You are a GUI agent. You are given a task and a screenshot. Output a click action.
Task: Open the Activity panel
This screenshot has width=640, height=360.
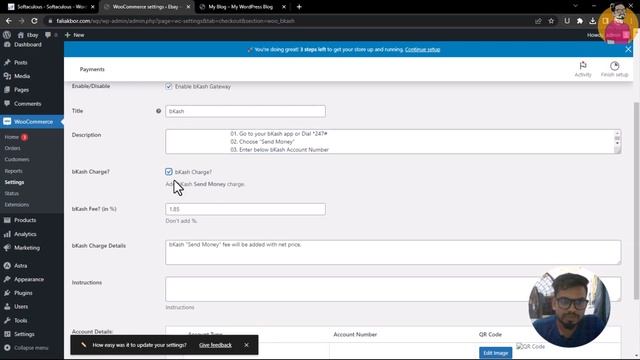[583, 69]
